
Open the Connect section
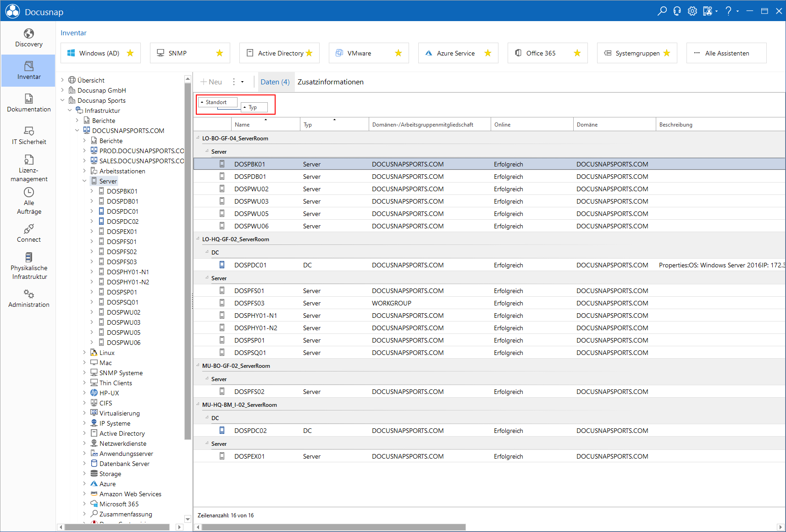tap(28, 233)
